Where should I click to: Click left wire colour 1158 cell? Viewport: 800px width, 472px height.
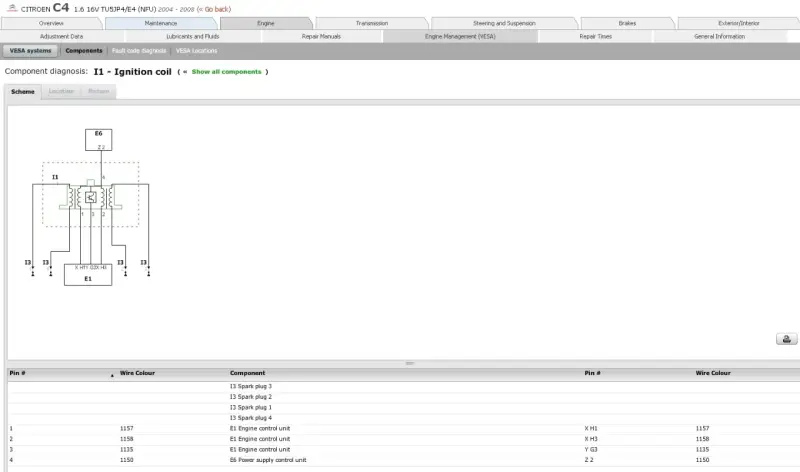click(x=127, y=439)
